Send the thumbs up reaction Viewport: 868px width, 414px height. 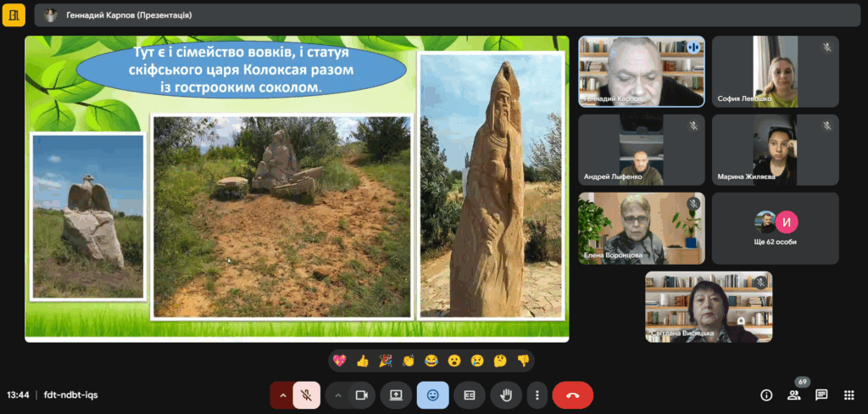coord(363,361)
